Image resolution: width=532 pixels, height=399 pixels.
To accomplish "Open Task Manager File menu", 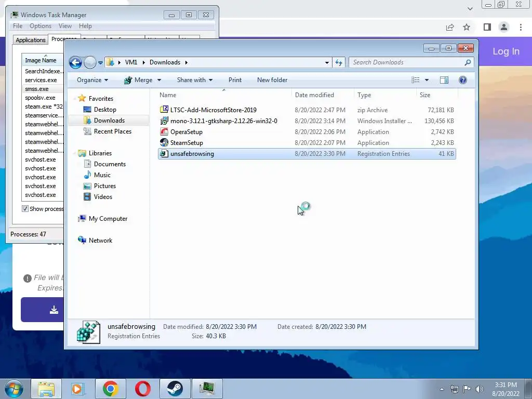I will pyautogui.click(x=18, y=26).
